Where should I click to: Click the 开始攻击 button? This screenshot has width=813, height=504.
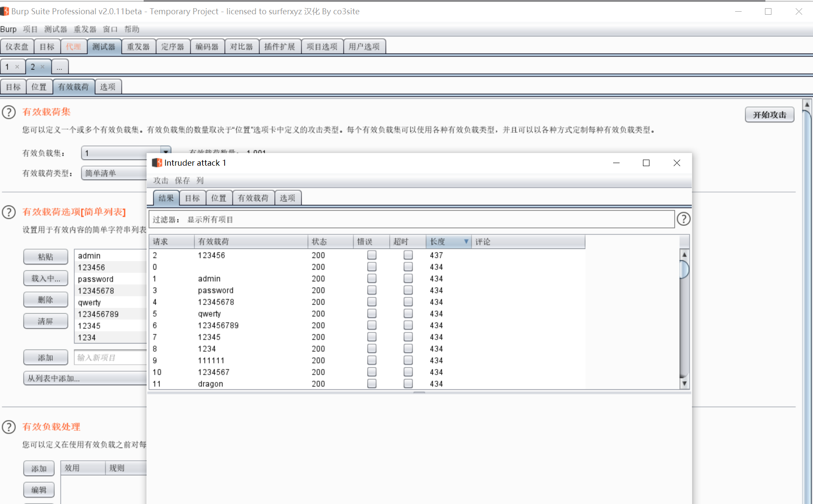[x=769, y=115]
